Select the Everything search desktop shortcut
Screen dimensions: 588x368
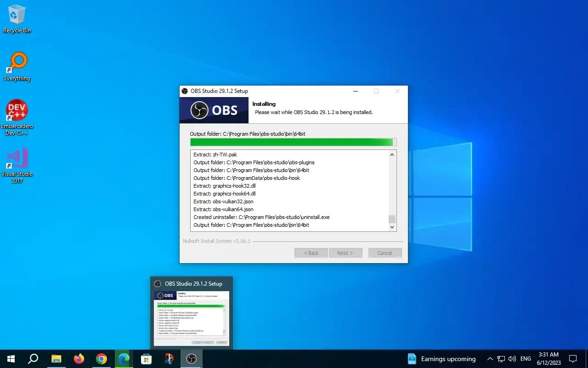[17, 67]
